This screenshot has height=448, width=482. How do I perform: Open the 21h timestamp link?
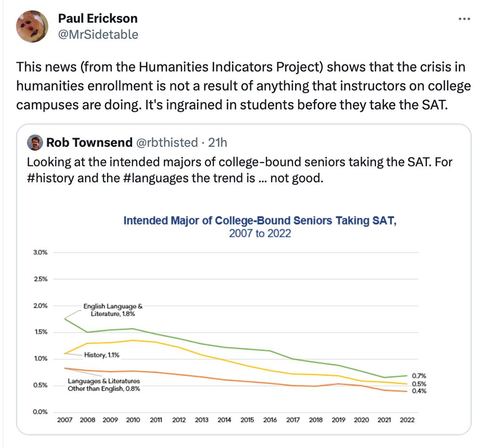[217, 142]
